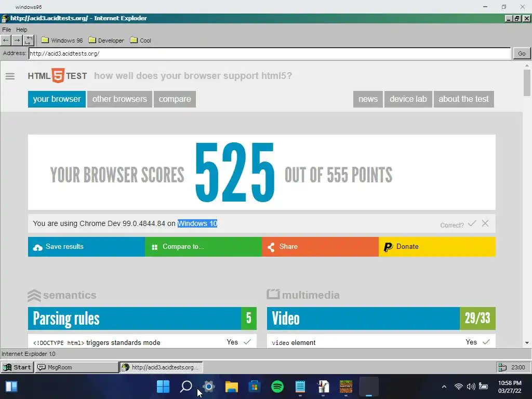Reload the page with the refresh icon
Viewport: 532px width, 399px height.
coord(29,41)
